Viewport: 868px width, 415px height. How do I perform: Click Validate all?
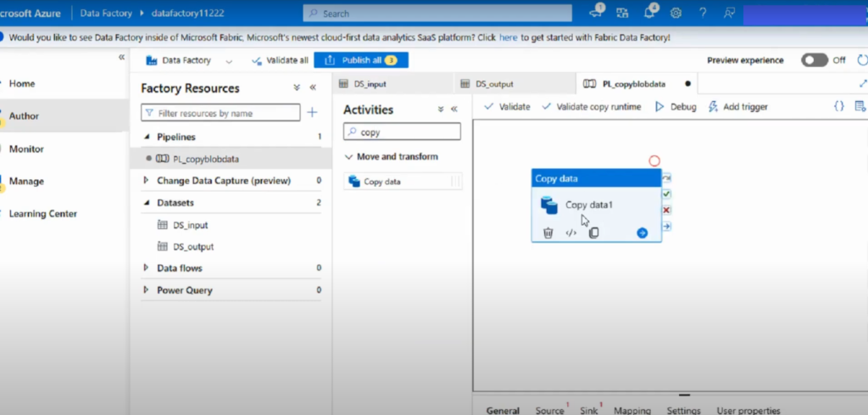[x=280, y=60]
